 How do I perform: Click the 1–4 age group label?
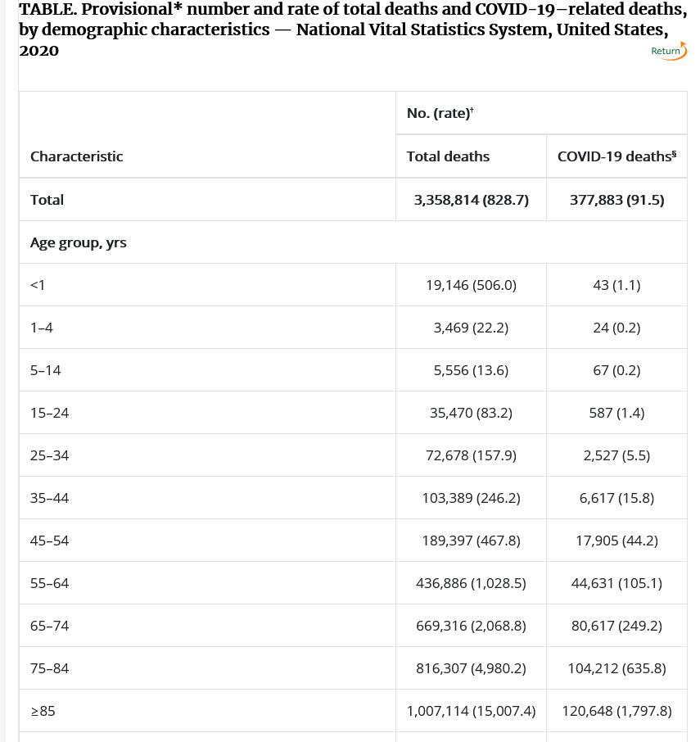pyautogui.click(x=42, y=328)
